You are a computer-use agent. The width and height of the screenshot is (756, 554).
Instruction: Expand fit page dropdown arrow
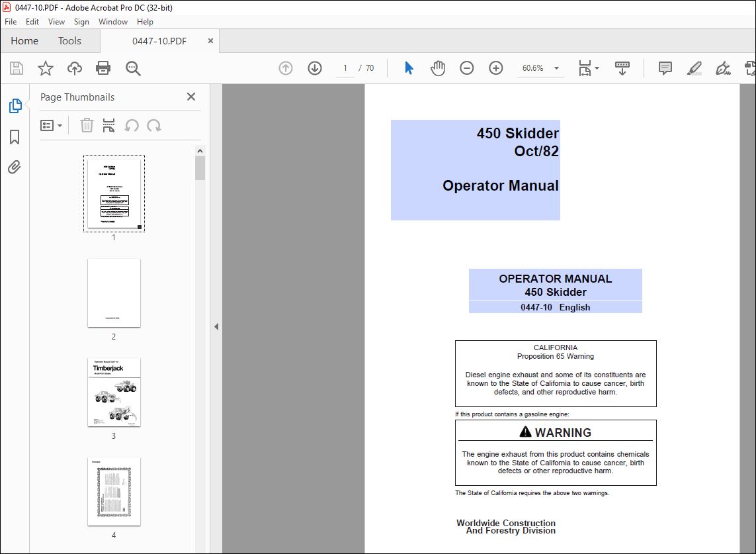tap(597, 68)
